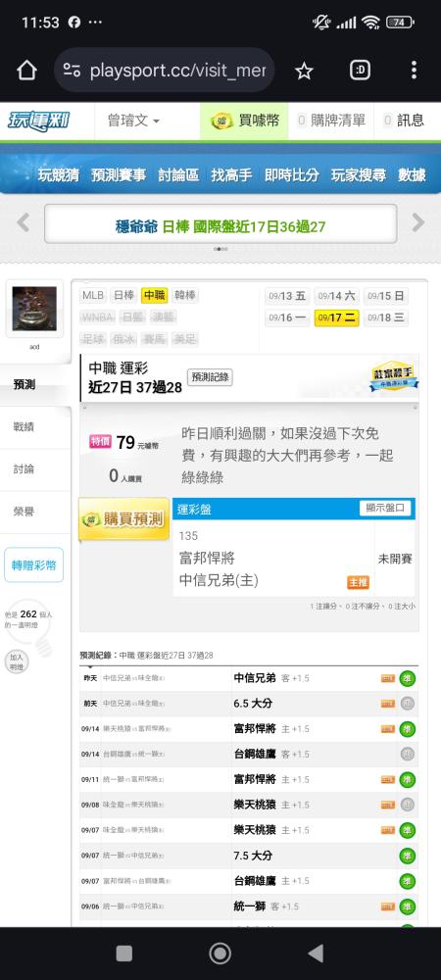Tap the browser home icon

(x=26, y=70)
